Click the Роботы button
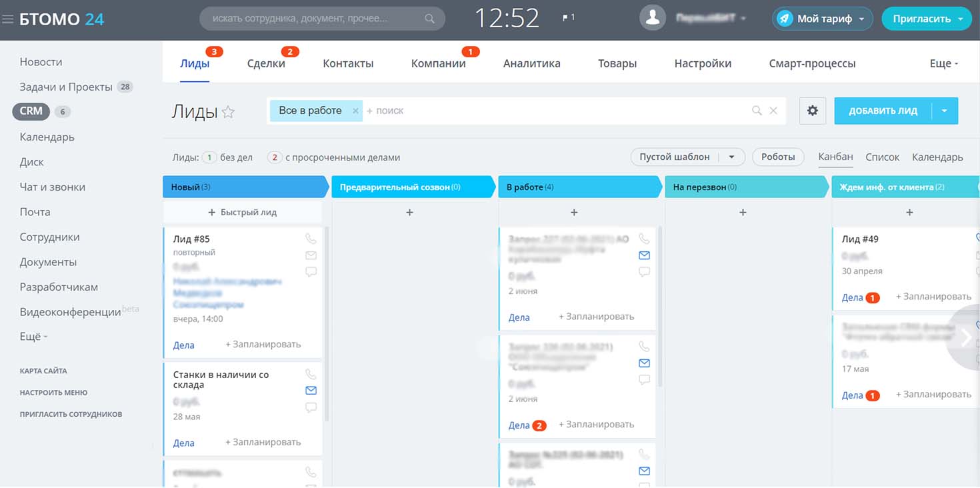This screenshot has height=488, width=980. pos(778,157)
